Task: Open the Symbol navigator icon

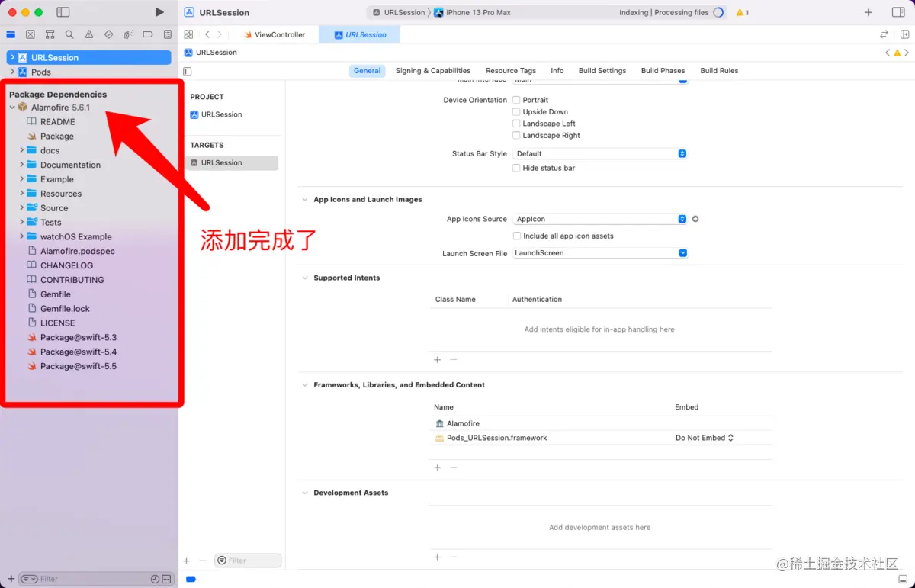Action: [50, 34]
